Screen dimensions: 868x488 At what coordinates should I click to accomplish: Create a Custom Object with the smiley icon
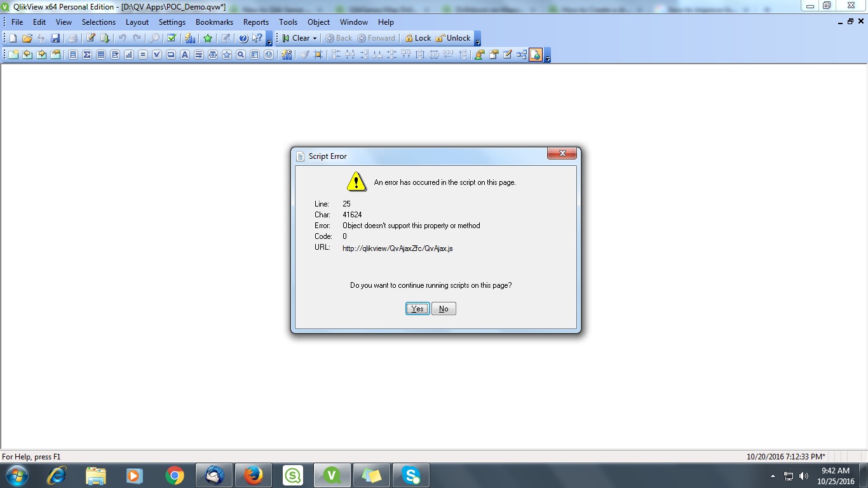pos(269,55)
